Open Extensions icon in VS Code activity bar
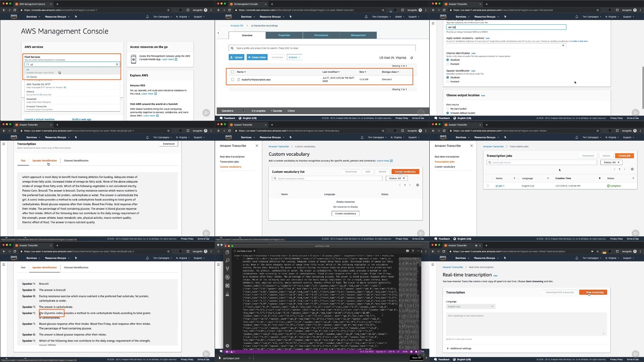644x362 pixels. coord(227,285)
